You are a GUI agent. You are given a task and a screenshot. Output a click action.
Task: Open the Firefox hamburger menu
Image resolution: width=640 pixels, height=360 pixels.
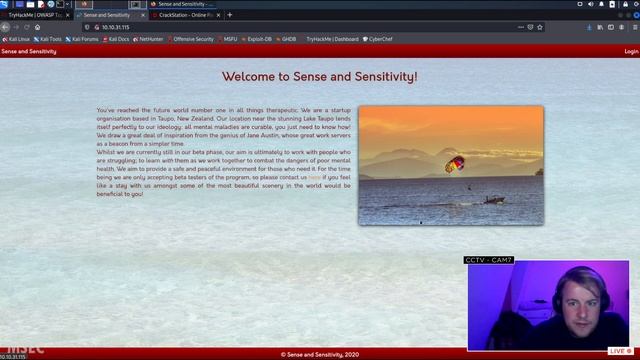(x=636, y=27)
